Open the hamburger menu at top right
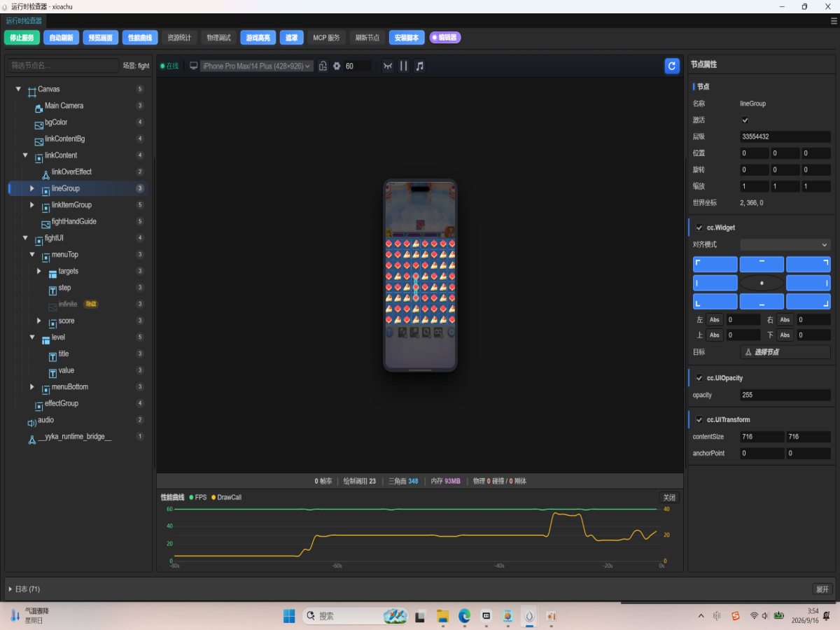 tap(834, 21)
